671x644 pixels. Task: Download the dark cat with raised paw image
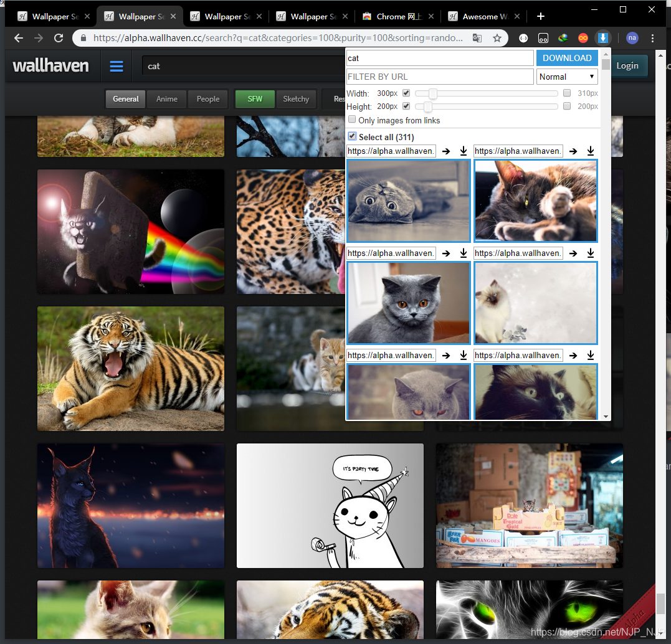click(591, 151)
